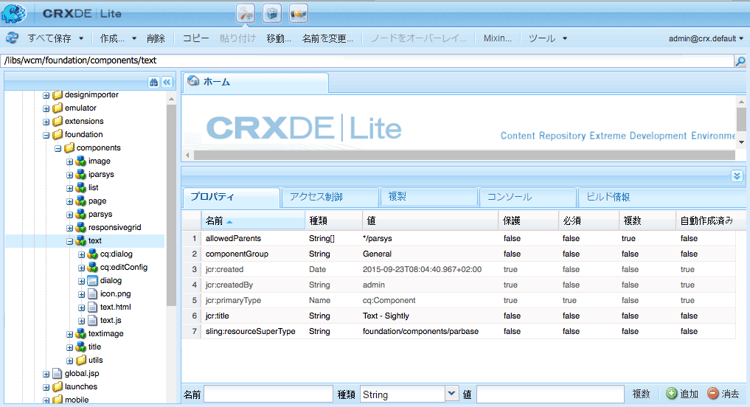Switch to the コンソール tab

[528, 197]
